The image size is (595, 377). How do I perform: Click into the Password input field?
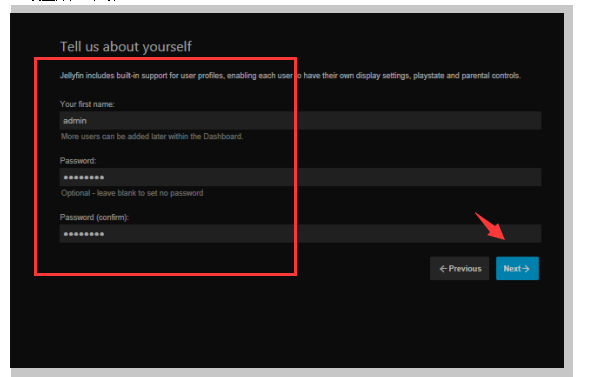[300, 177]
